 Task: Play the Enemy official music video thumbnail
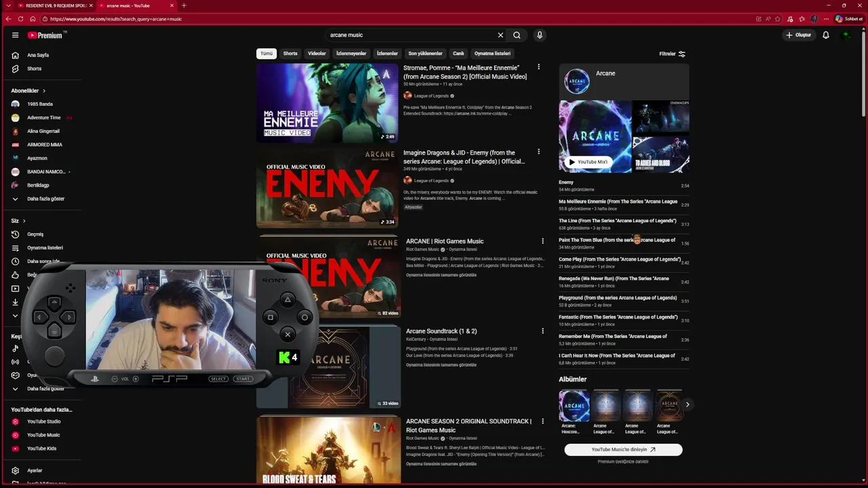click(x=327, y=188)
